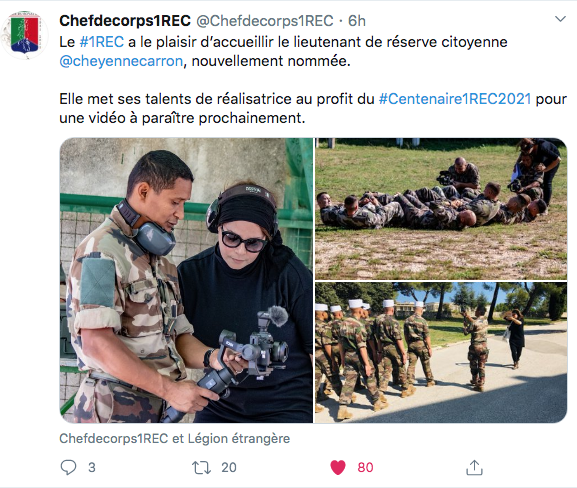Open the tweet options chevron menu
Screen dimensions: 577x488
560,19
